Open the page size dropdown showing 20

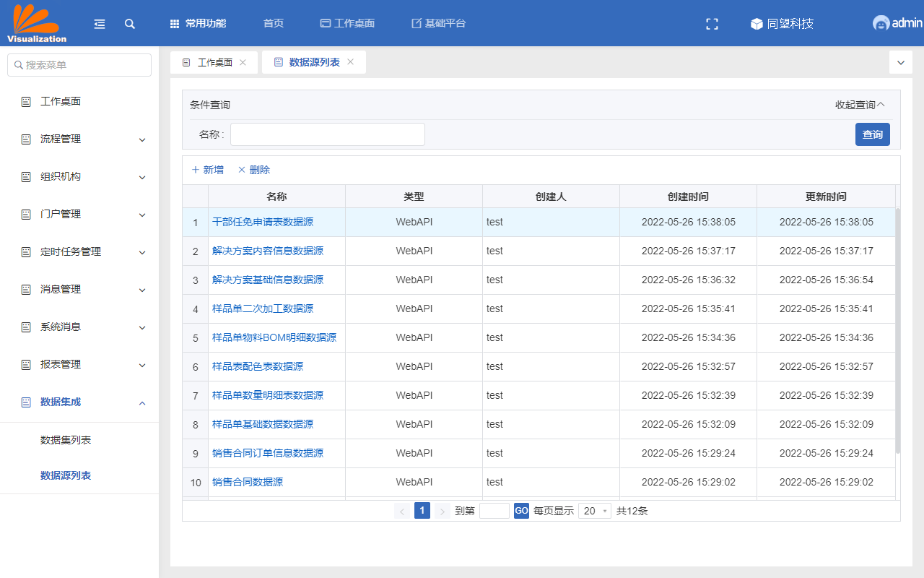[x=594, y=511]
